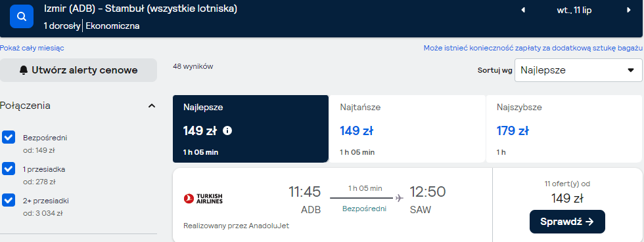Screen dimensions: 644x242
Task: Click the Izmir – Stambuł route summary
Action: click(x=141, y=9)
